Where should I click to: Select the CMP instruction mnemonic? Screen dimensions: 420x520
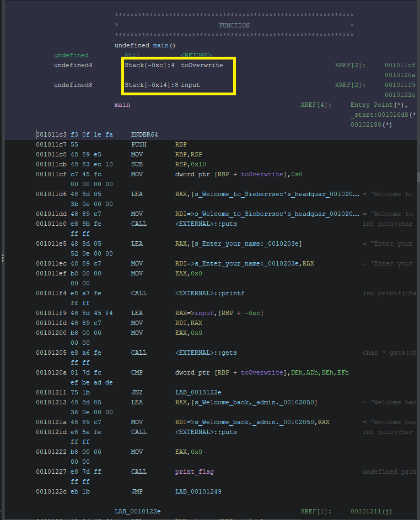[137, 372]
